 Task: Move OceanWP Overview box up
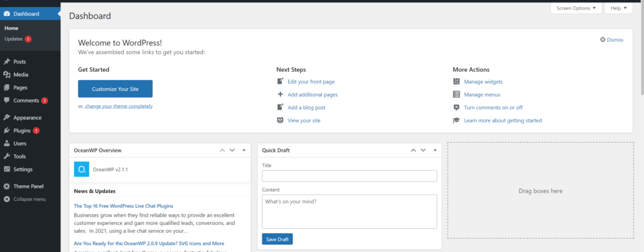[222, 151]
